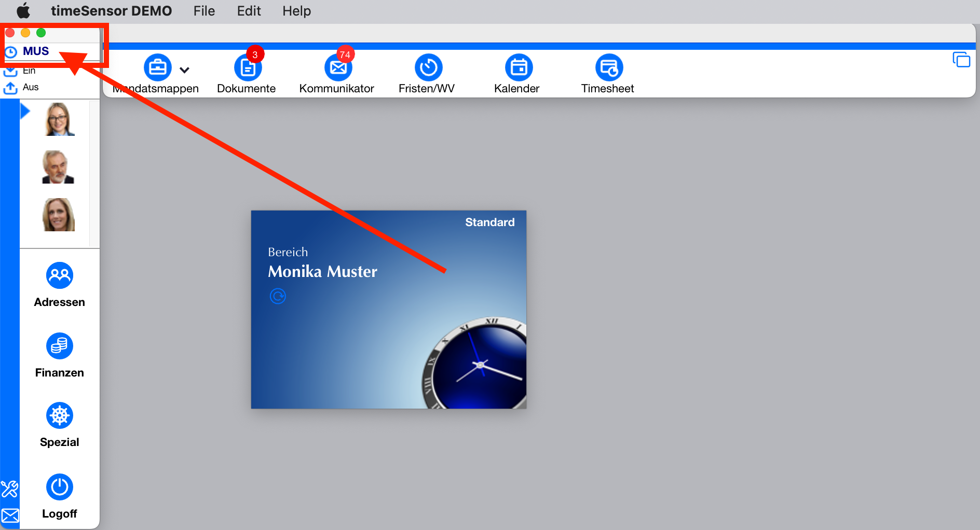The width and height of the screenshot is (980, 530).
Task: Click the Kommunikator badge showing 74
Action: [x=345, y=54]
